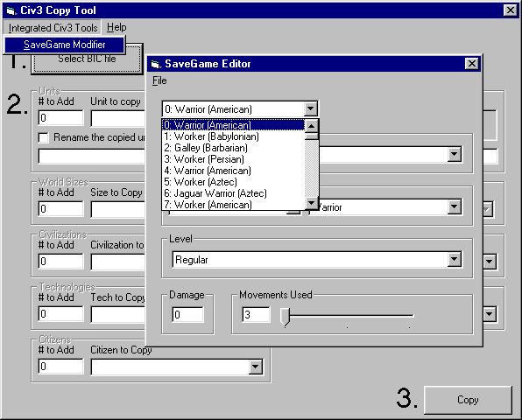
Task: Click the Civ3 Copy Tool title bar icon
Action: tap(11, 10)
